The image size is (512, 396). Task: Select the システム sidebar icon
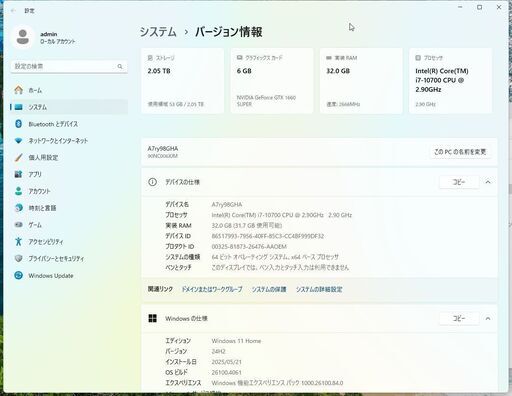pyautogui.click(x=18, y=107)
